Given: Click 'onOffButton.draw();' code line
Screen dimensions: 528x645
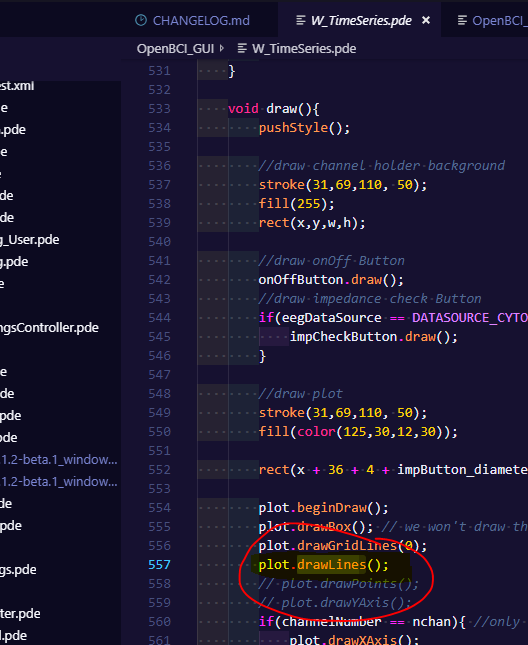Looking at the screenshot, I should coord(331,280).
